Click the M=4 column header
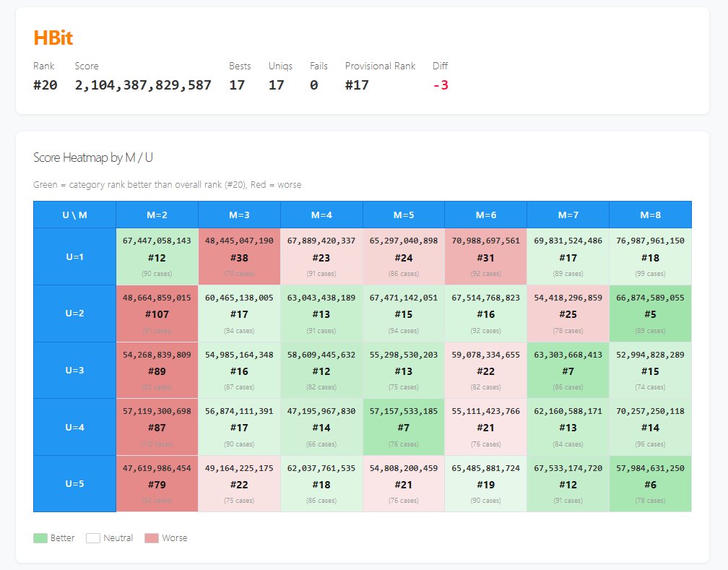The height and width of the screenshot is (570, 728). coord(321,215)
